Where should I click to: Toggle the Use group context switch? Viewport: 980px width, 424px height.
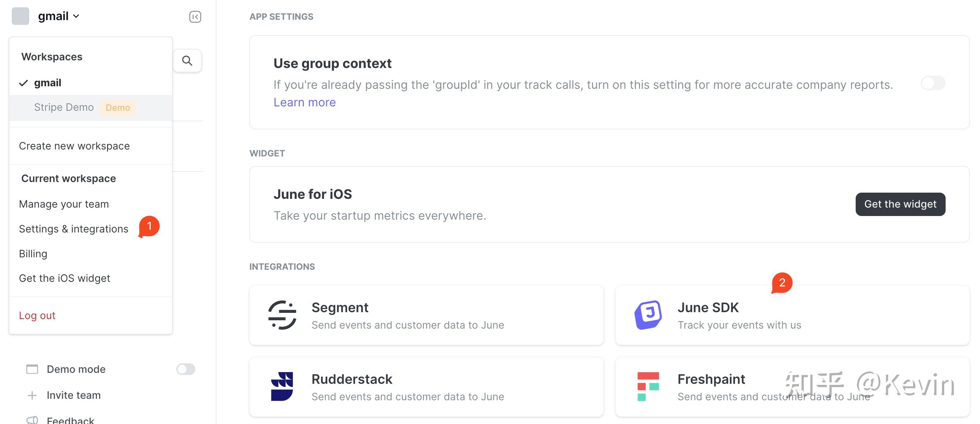pyautogui.click(x=932, y=83)
